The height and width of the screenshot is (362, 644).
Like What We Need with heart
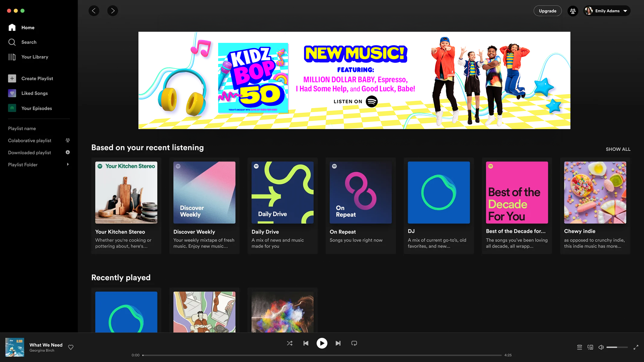pos(71,347)
